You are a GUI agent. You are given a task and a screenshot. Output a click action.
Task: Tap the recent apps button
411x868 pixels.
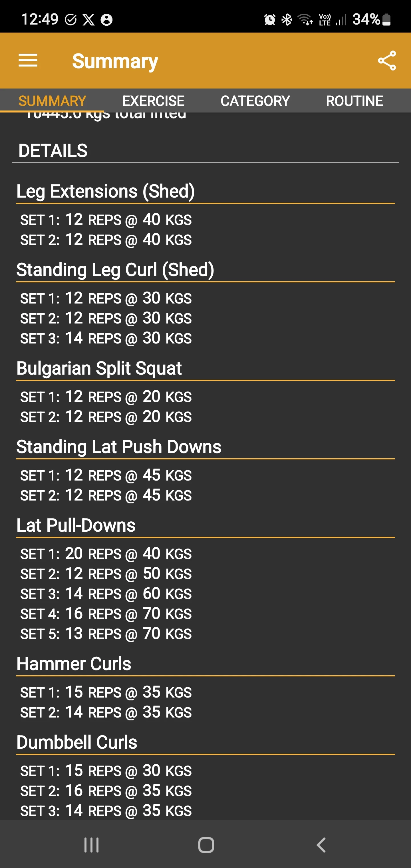91,844
